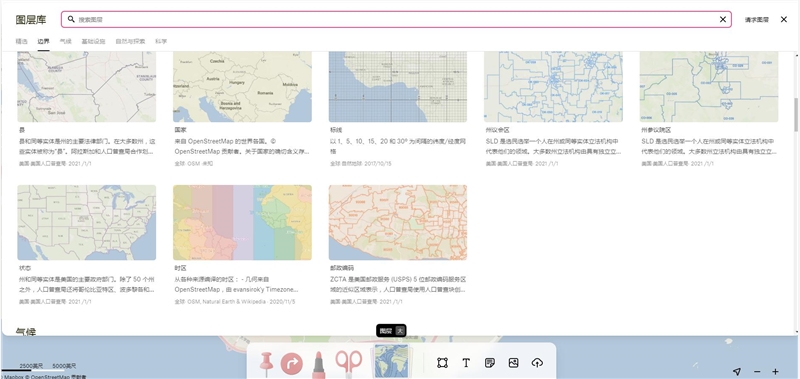Zoom out with the minus button
The width and height of the screenshot is (800, 379).
point(757,371)
